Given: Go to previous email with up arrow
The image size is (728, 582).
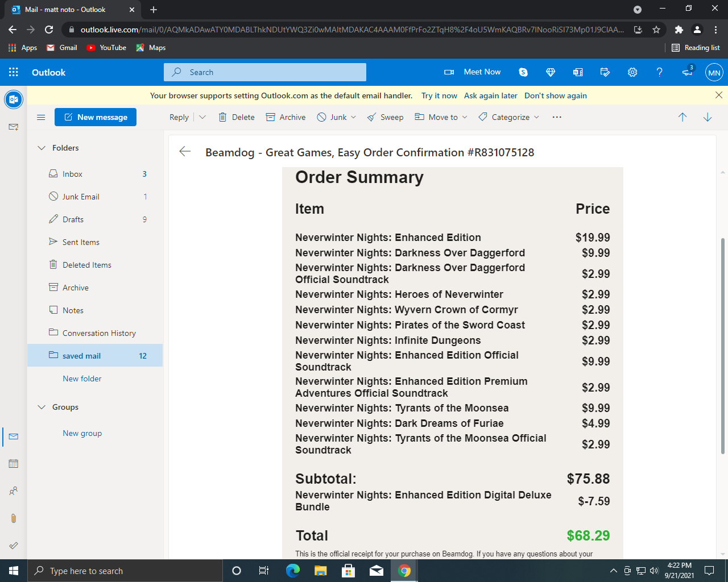Looking at the screenshot, I should [x=682, y=117].
